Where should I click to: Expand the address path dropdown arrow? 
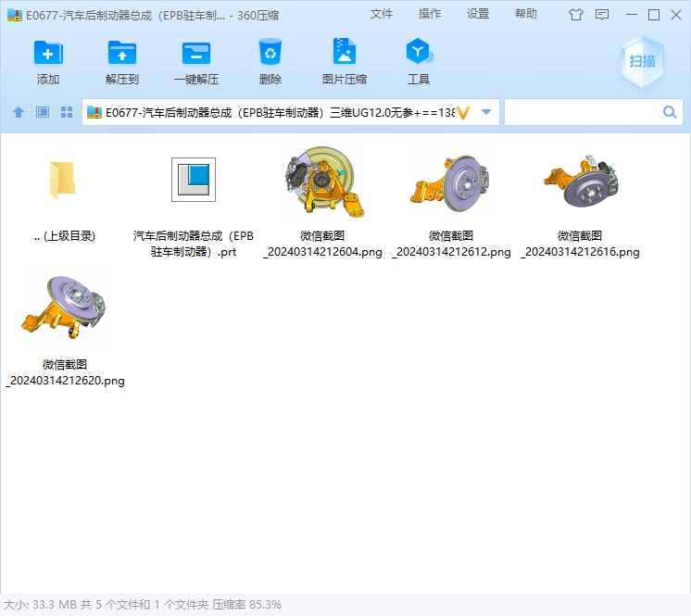486,112
